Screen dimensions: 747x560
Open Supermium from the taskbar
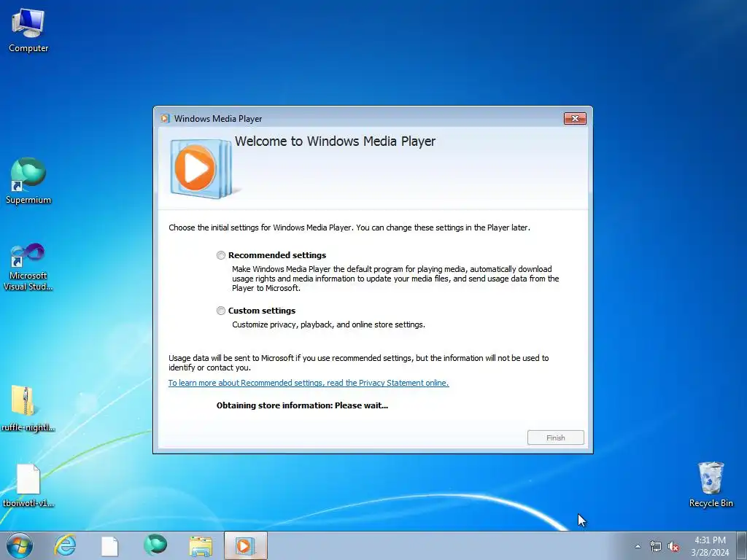tap(155, 545)
